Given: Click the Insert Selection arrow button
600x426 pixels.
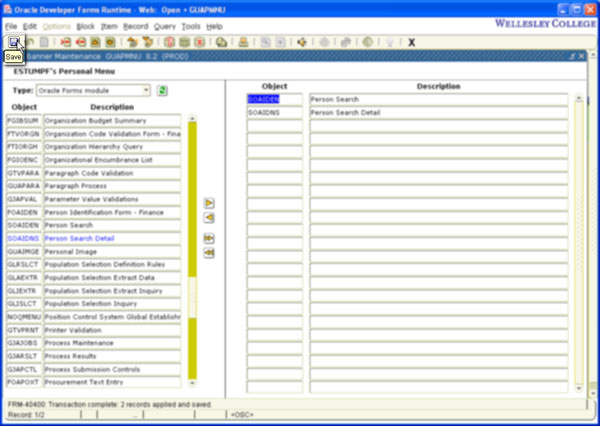Looking at the screenshot, I should tap(210, 203).
